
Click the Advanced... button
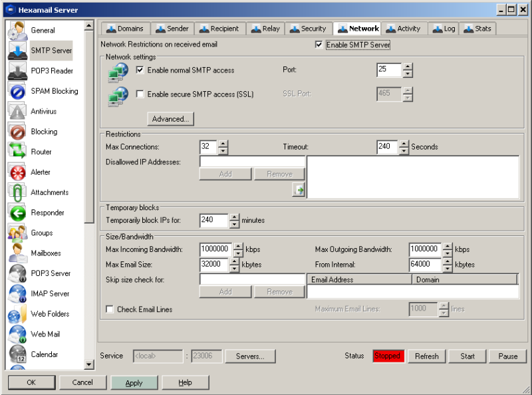click(x=170, y=119)
